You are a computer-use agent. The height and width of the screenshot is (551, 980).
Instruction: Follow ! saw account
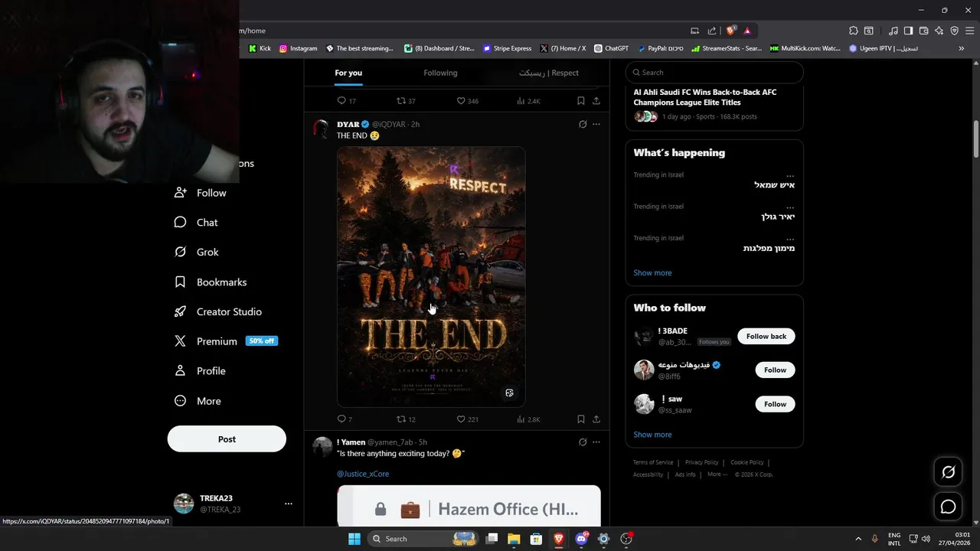point(775,404)
